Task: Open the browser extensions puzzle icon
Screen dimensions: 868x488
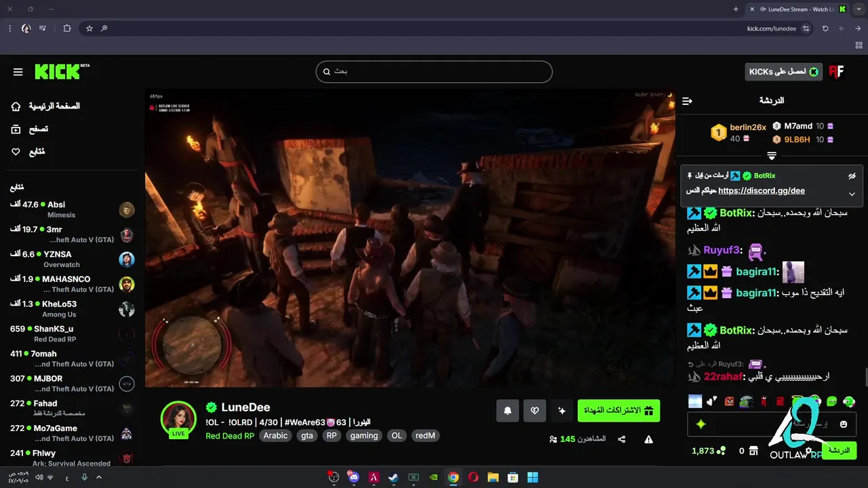Action: [x=66, y=28]
